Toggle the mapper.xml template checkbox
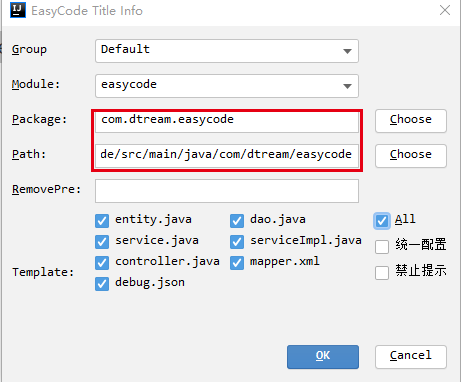The width and height of the screenshot is (461, 382). click(x=237, y=263)
